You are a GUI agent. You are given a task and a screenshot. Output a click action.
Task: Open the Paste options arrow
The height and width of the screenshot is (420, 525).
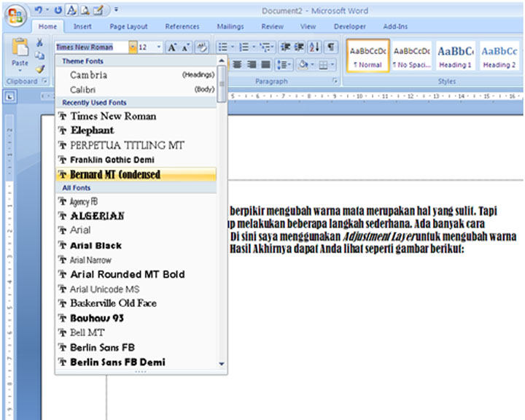(x=20, y=70)
